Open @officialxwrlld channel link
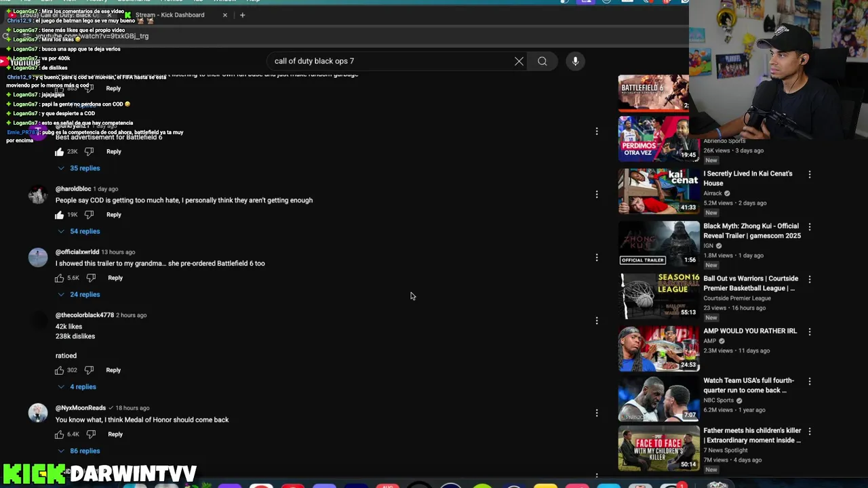The width and height of the screenshot is (868, 488). tap(77, 252)
